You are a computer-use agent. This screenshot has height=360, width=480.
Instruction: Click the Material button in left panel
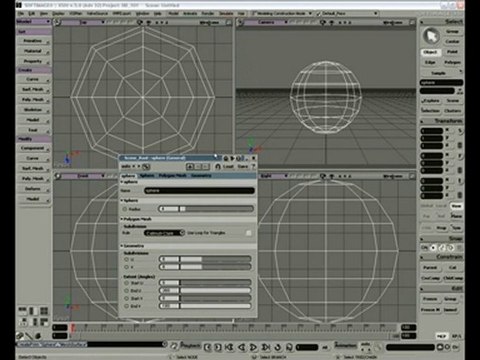click(33, 51)
